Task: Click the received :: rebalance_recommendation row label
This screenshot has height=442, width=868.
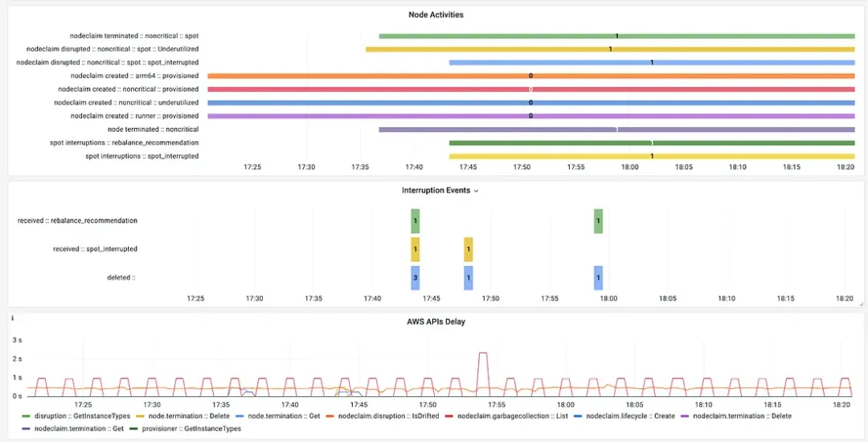Action: point(77,221)
